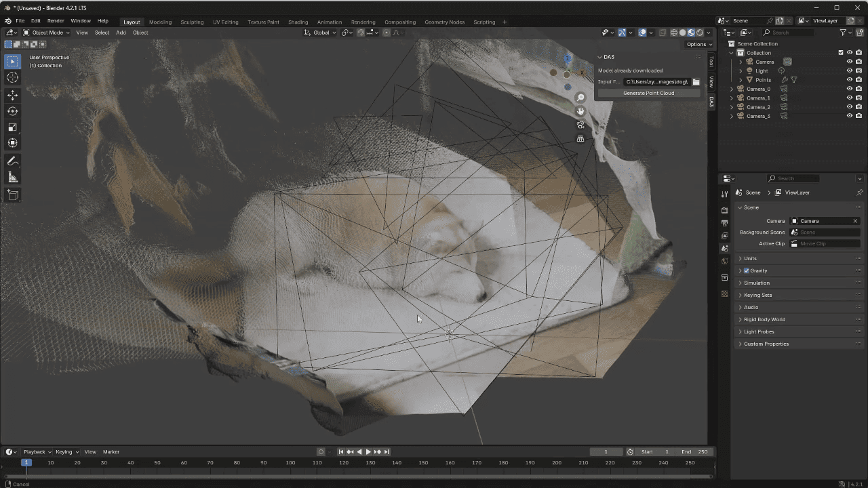Select the Cursor tool

coord(12,77)
